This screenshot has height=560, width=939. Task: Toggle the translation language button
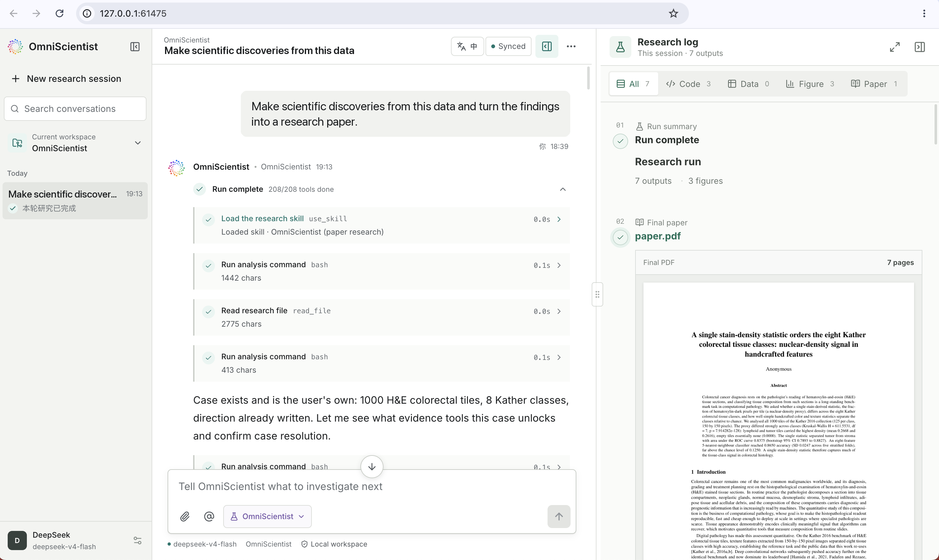click(467, 46)
